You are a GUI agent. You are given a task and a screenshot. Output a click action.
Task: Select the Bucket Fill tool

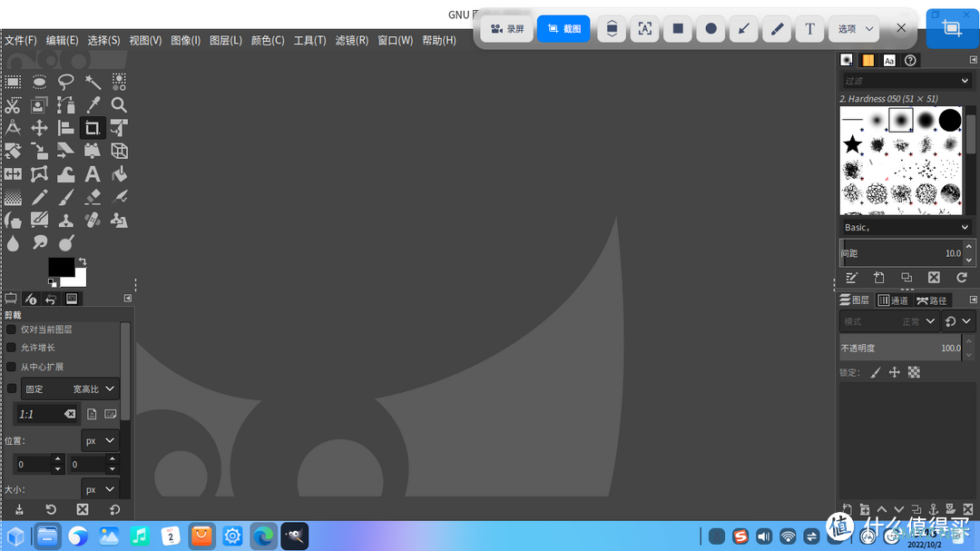click(x=119, y=174)
